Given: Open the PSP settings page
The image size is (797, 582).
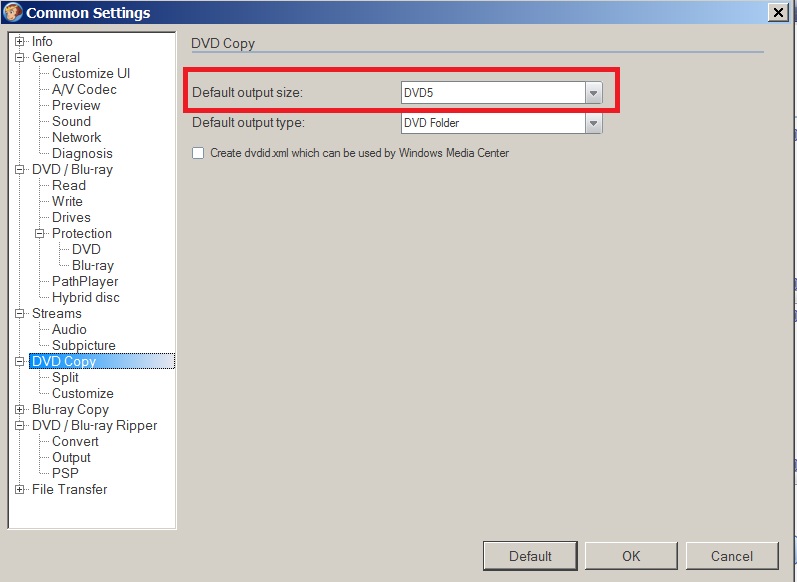Looking at the screenshot, I should click(x=65, y=473).
